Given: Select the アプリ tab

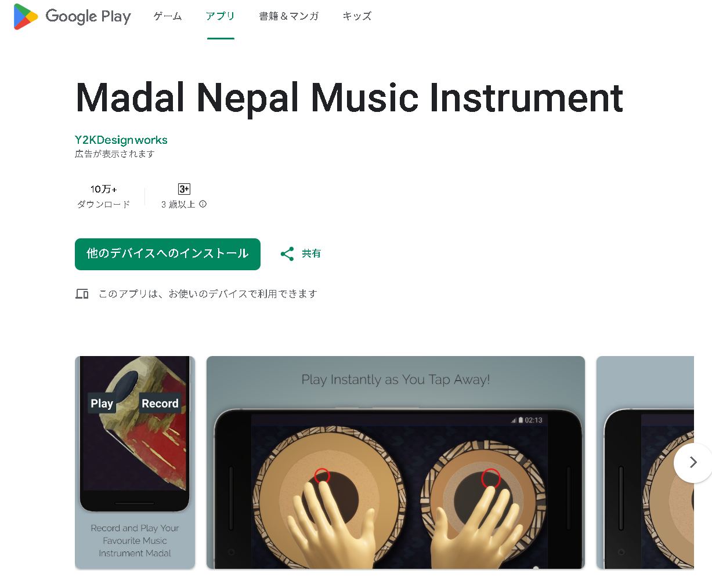Looking at the screenshot, I should (221, 16).
